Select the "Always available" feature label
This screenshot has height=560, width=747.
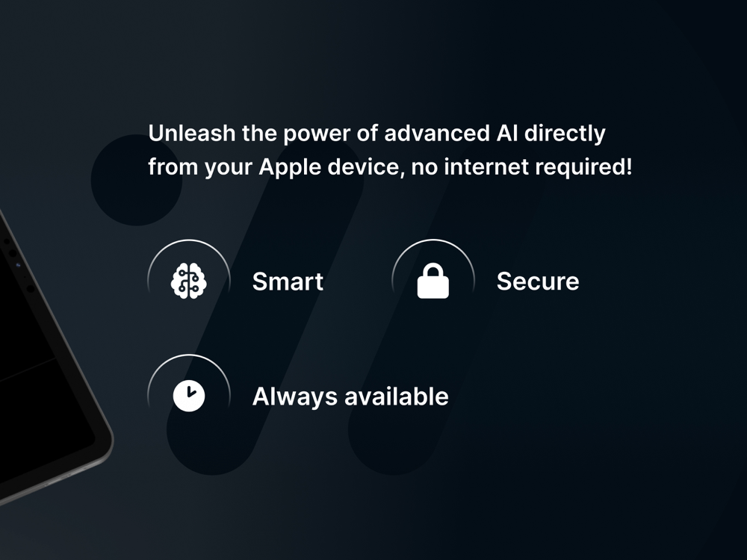(350, 396)
